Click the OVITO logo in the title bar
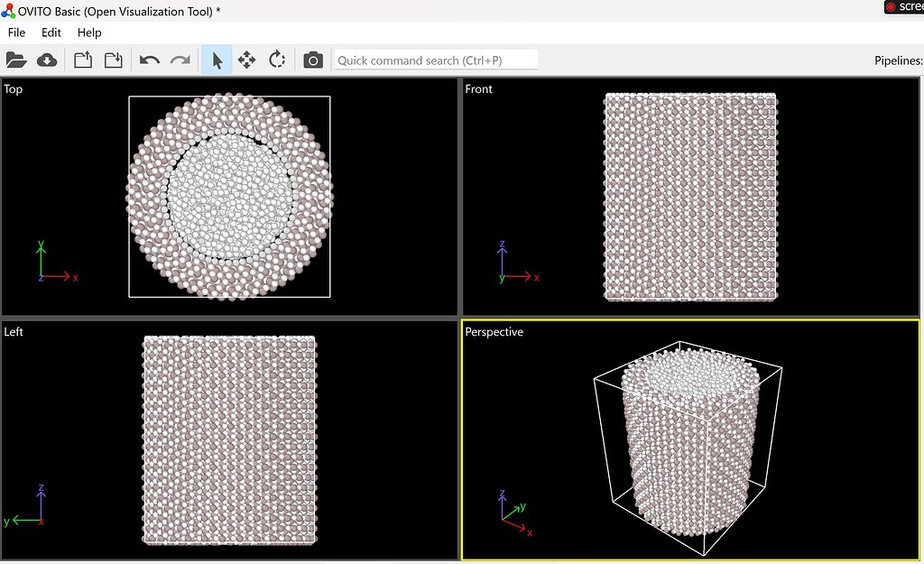924x564 pixels. [x=9, y=10]
